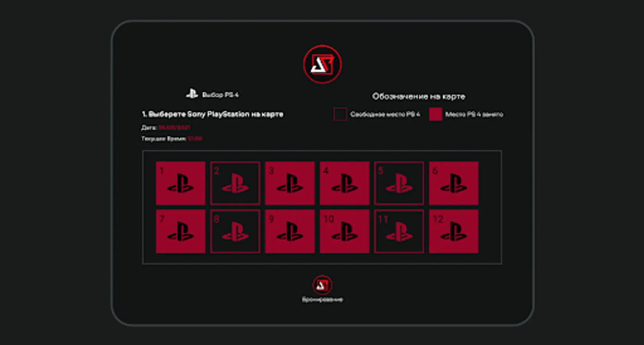Click the Бронирование label under the icon
This screenshot has height=345, width=644.
tap(322, 299)
